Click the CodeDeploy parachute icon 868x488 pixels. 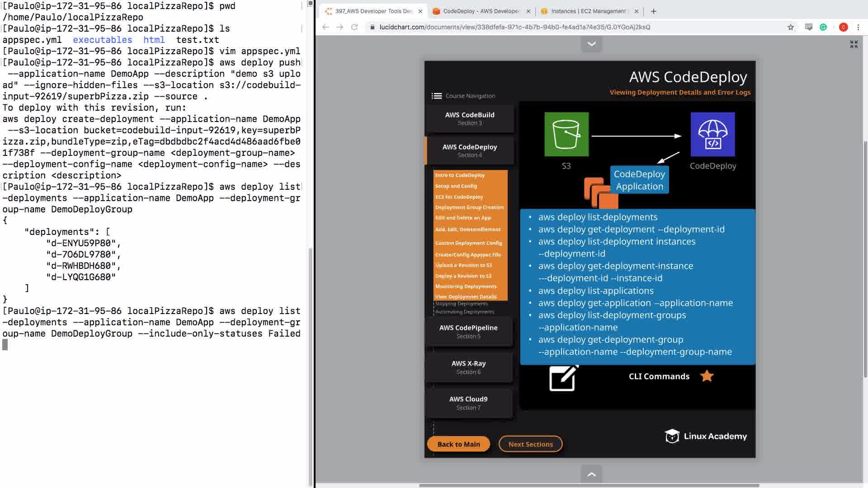coord(712,134)
